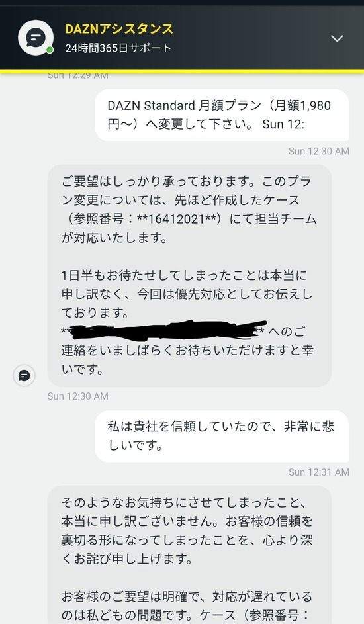Tap the partially hidden Sun 12:29 AM timestamp
Image resolution: width=364 pixels, height=624 pixels.
[77, 76]
